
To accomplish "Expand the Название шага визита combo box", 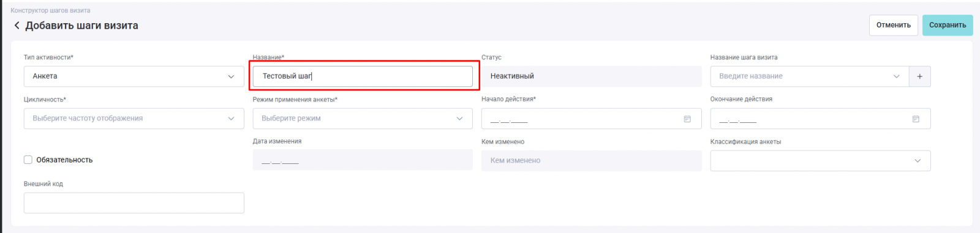I will point(810,76).
